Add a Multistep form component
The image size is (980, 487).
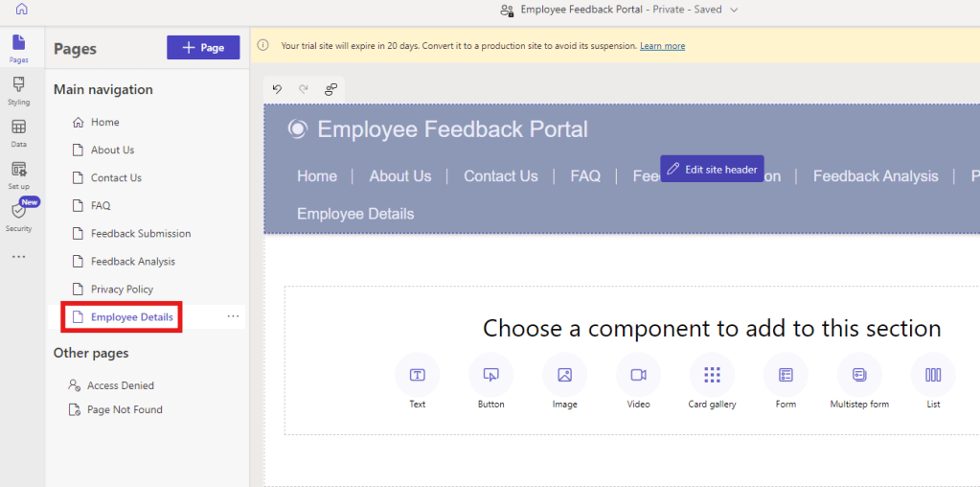(x=859, y=375)
